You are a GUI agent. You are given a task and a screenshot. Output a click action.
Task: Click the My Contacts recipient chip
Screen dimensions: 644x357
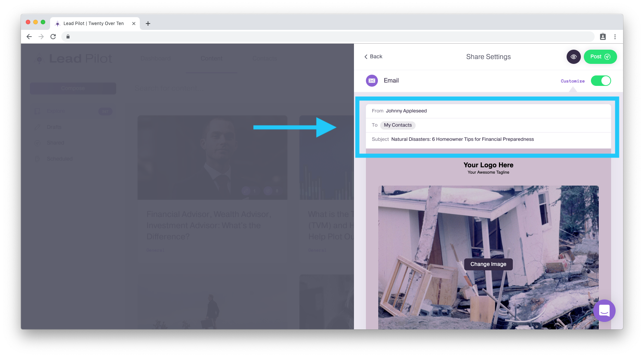(398, 125)
